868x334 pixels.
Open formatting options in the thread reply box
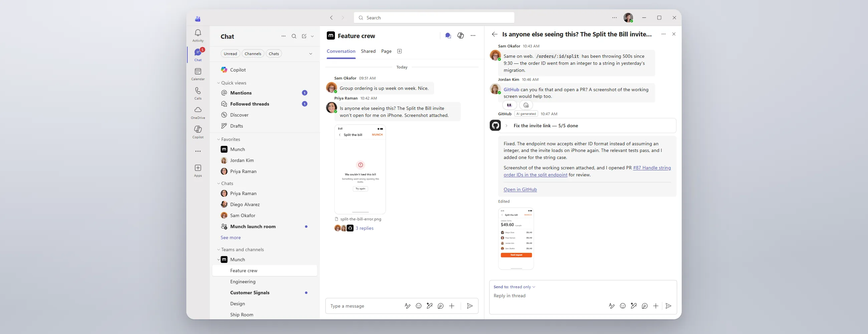tap(612, 306)
